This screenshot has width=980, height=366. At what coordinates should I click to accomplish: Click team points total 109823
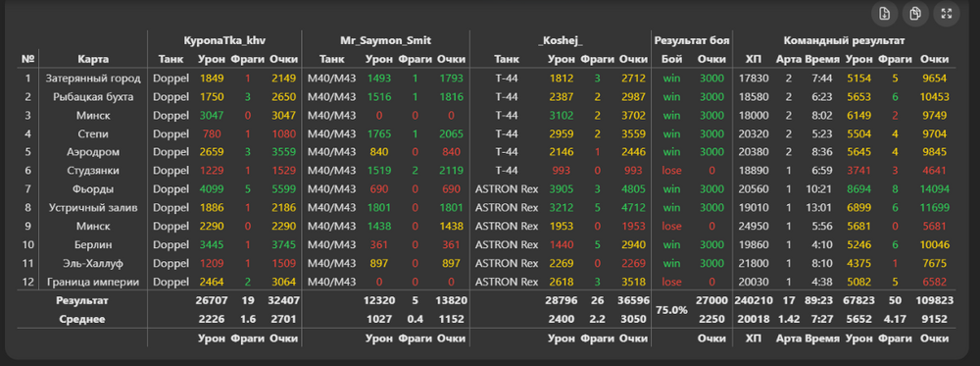tap(934, 301)
